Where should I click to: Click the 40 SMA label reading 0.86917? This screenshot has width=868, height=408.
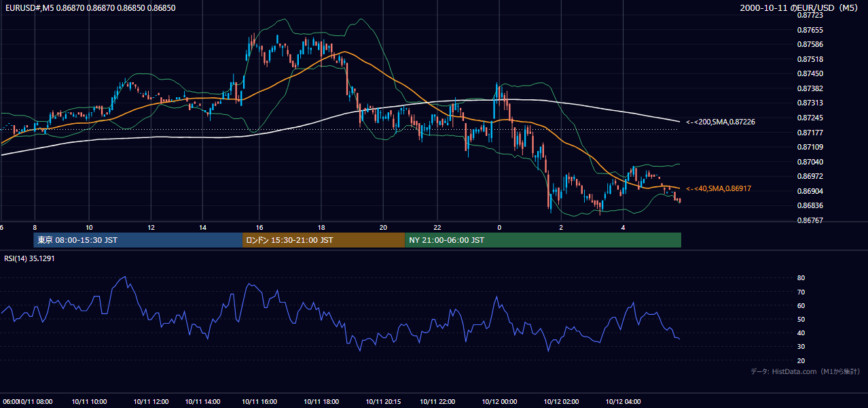click(719, 188)
